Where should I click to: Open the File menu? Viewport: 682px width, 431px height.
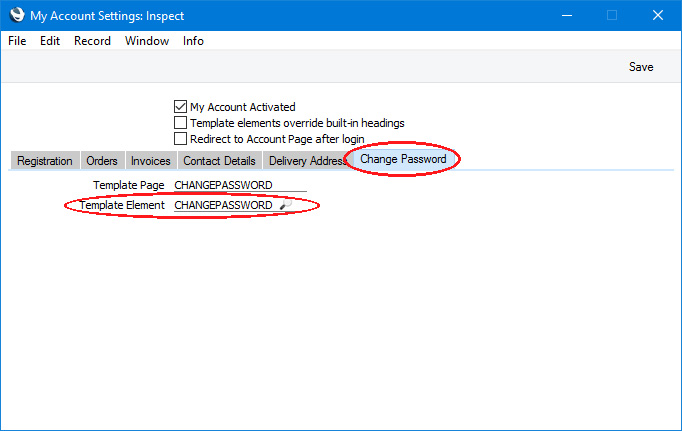17,41
